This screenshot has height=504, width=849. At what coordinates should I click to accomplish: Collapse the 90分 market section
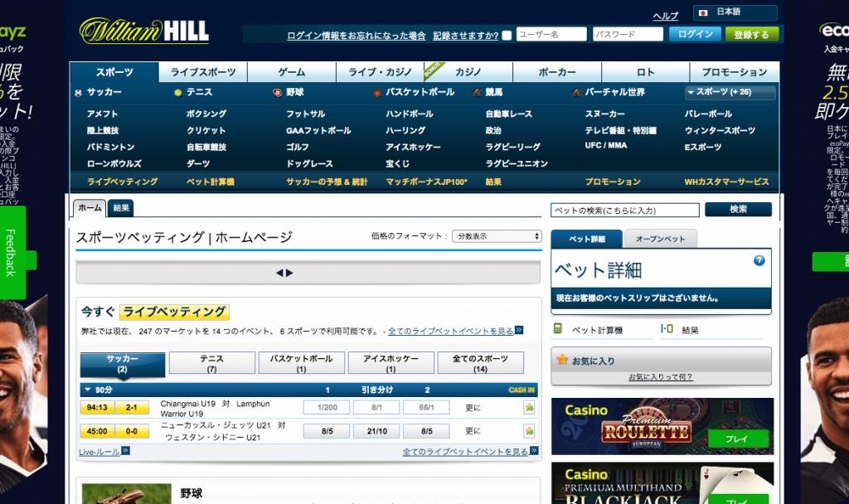[88, 390]
